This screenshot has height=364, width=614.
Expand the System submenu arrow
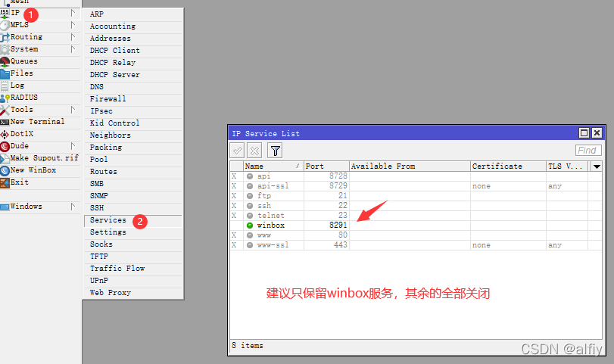click(73, 49)
